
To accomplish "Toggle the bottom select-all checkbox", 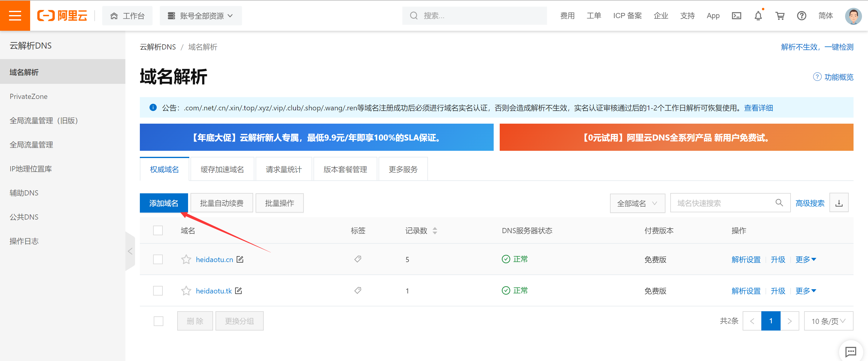I will [x=158, y=321].
